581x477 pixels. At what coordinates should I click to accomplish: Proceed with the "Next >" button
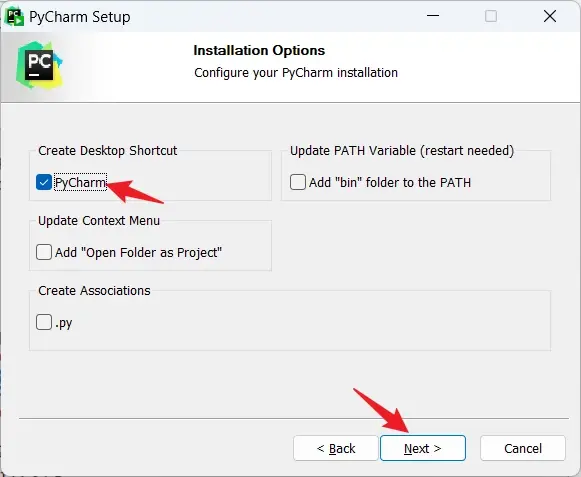pyautogui.click(x=423, y=448)
